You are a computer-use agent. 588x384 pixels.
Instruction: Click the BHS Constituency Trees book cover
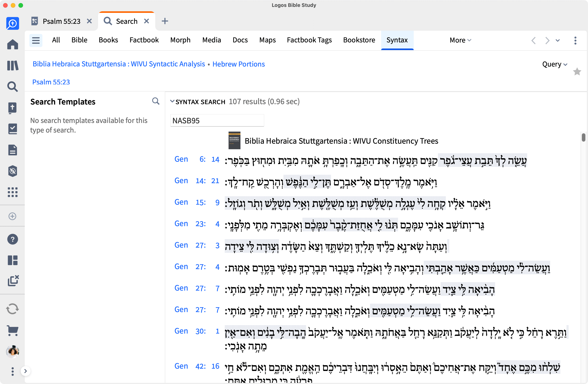tap(234, 140)
